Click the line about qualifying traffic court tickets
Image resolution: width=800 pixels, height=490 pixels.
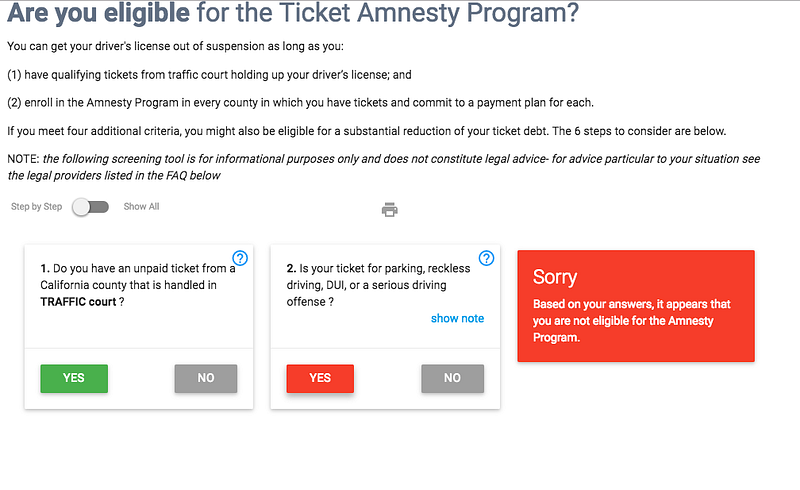(x=209, y=75)
